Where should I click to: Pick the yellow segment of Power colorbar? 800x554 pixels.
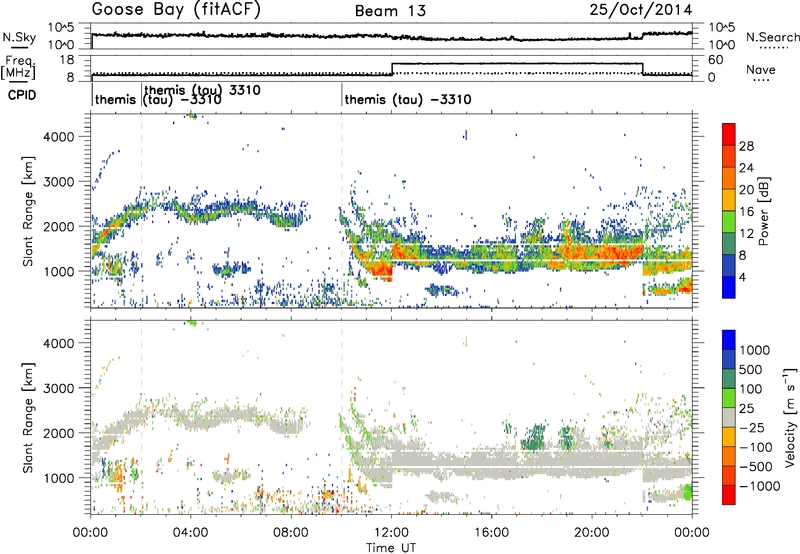click(729, 200)
